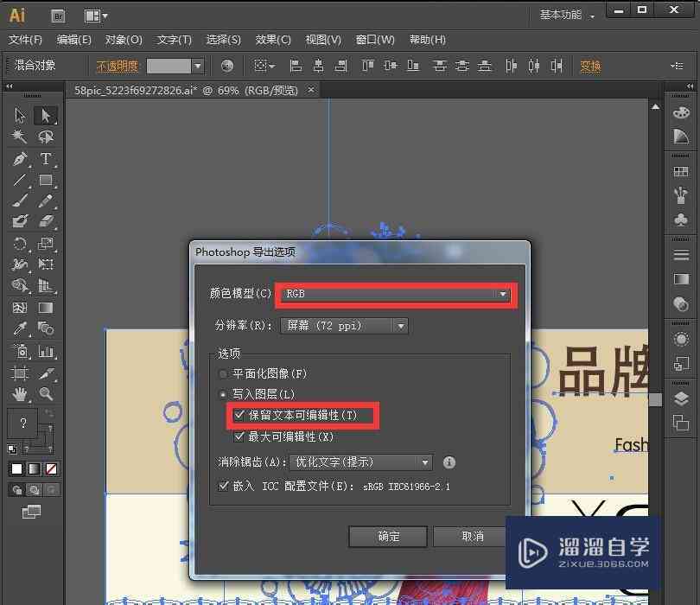700x605 pixels.
Task: Open the 基本功能 workspace switcher
Action: click(567, 16)
